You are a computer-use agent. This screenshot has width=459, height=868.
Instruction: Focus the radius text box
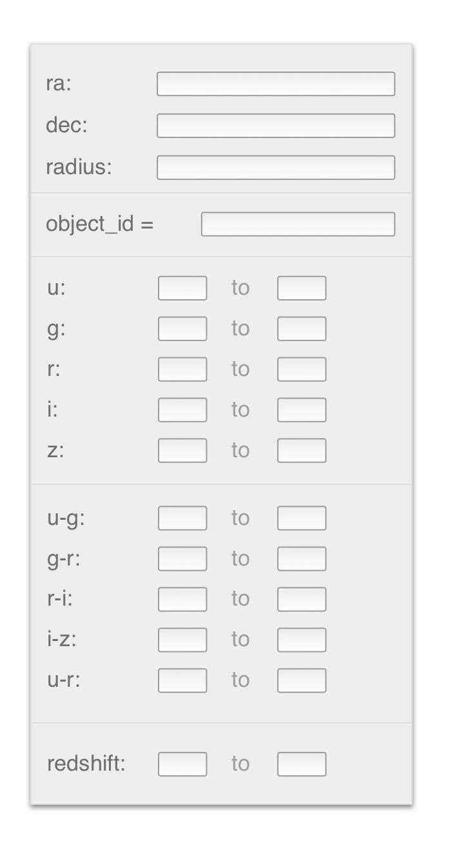275,168
